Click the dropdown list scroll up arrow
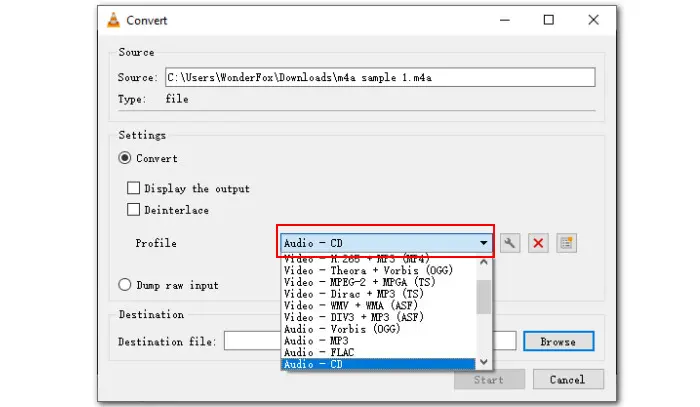This screenshot has height=407, width=700. point(485,264)
